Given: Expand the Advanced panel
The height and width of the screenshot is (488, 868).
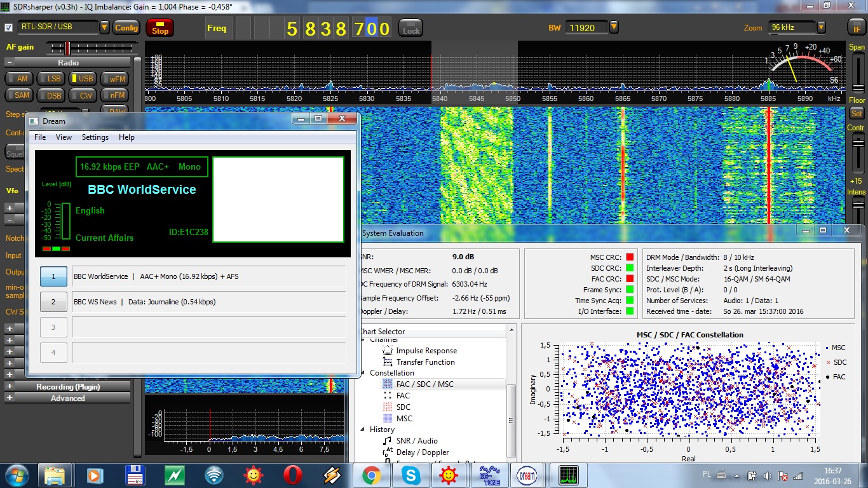Looking at the screenshot, I should [x=9, y=398].
